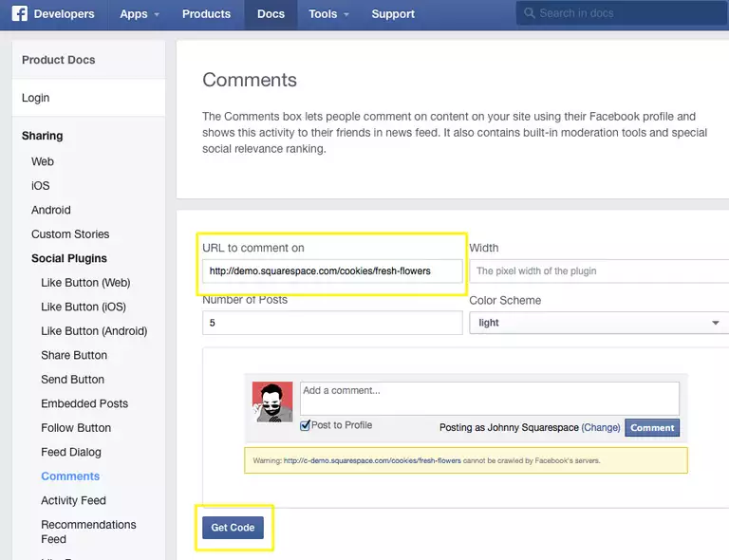Image resolution: width=729 pixels, height=560 pixels.
Task: Click the search magnifier icon
Action: tap(529, 13)
